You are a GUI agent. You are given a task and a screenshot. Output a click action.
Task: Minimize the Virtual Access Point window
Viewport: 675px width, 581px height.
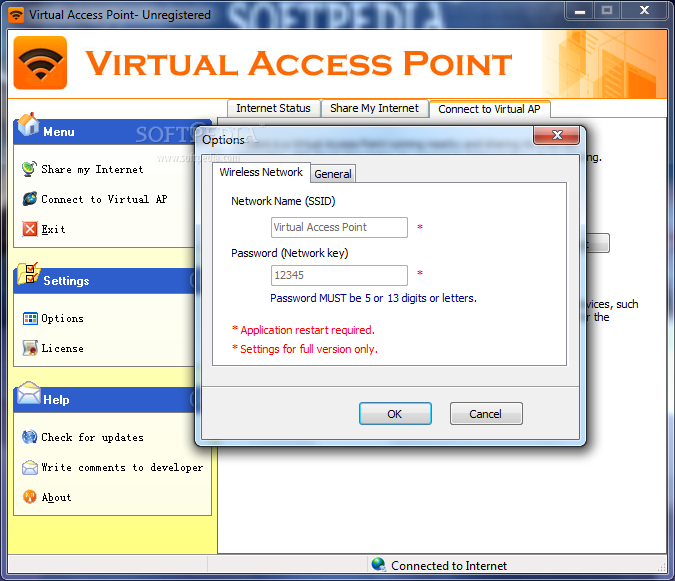[580, 10]
